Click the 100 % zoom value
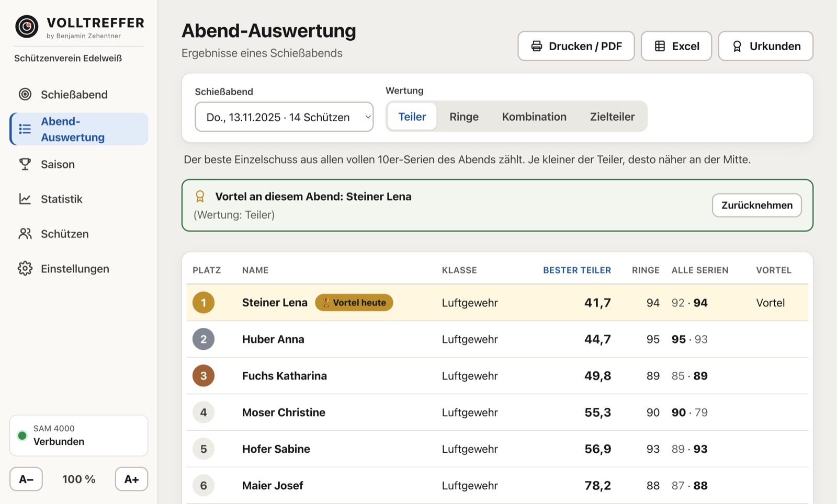The height and width of the screenshot is (504, 837). coord(78,479)
